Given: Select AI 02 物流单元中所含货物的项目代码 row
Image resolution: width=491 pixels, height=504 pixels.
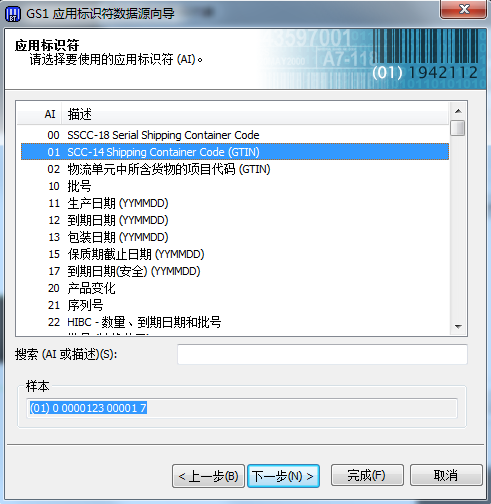Looking at the screenshot, I should click(235, 169).
